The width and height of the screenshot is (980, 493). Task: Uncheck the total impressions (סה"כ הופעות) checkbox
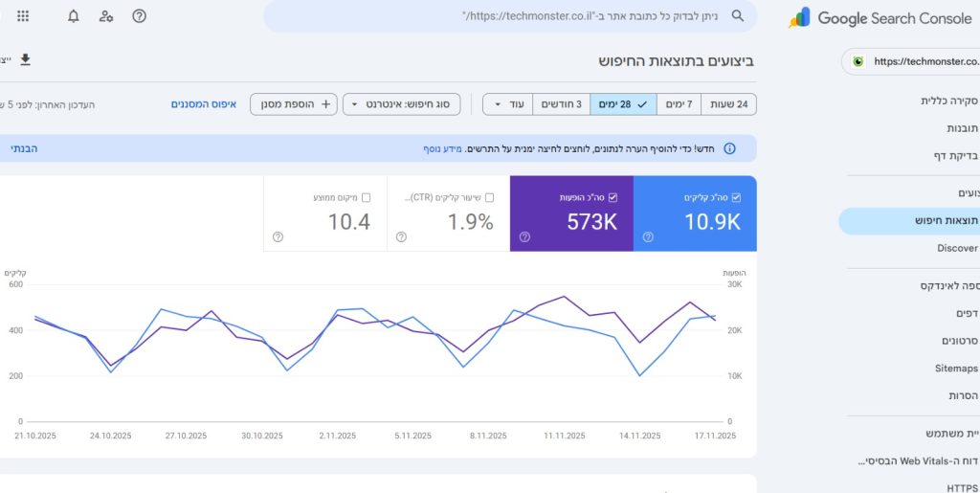pos(612,197)
